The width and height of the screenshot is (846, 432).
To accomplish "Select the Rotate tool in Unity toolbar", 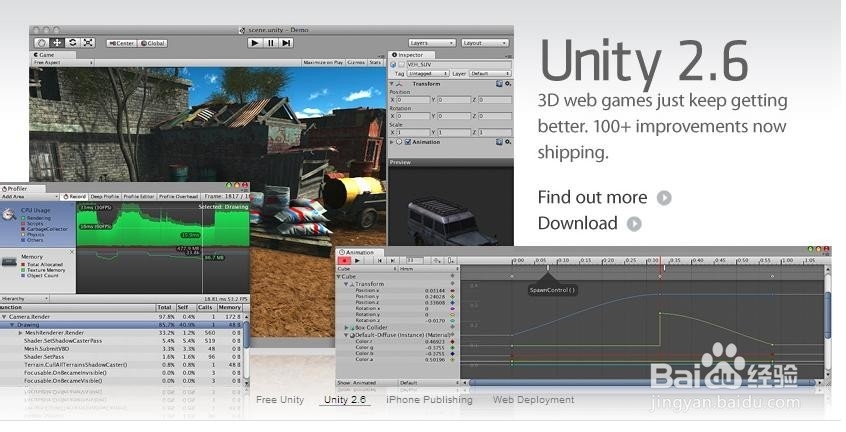I will (x=72, y=43).
